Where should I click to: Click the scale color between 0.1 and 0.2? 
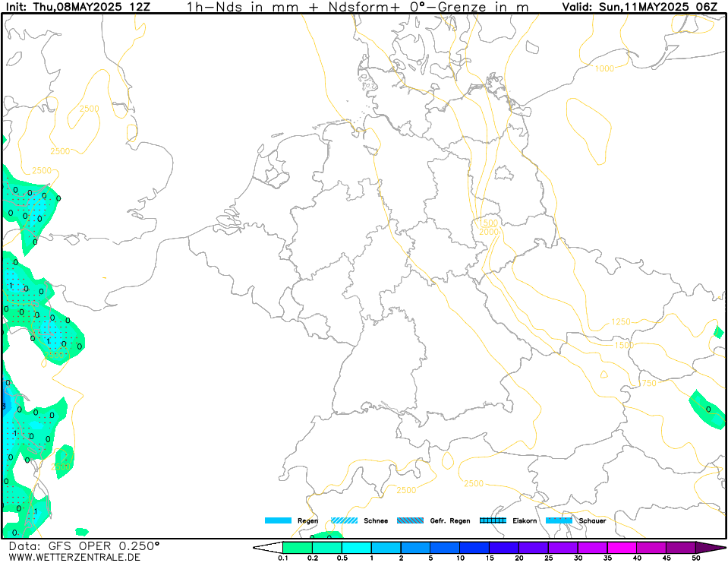click(x=298, y=547)
